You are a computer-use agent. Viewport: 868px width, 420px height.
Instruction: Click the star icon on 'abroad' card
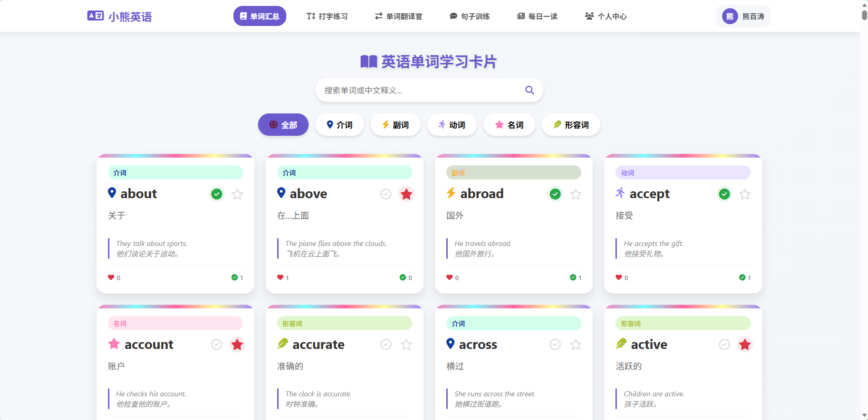click(575, 195)
